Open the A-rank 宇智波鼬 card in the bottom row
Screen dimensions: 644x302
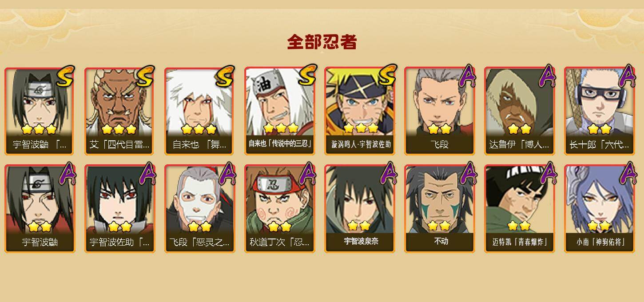[x=40, y=209]
